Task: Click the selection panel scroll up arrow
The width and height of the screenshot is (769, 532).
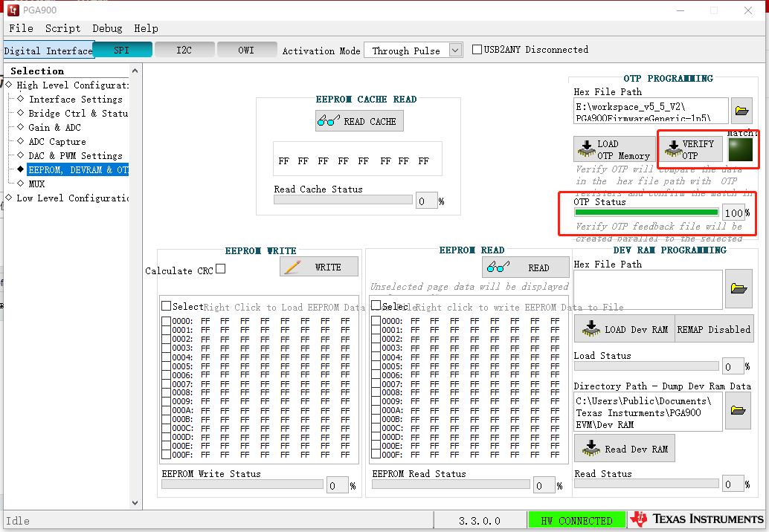Action: (135, 71)
